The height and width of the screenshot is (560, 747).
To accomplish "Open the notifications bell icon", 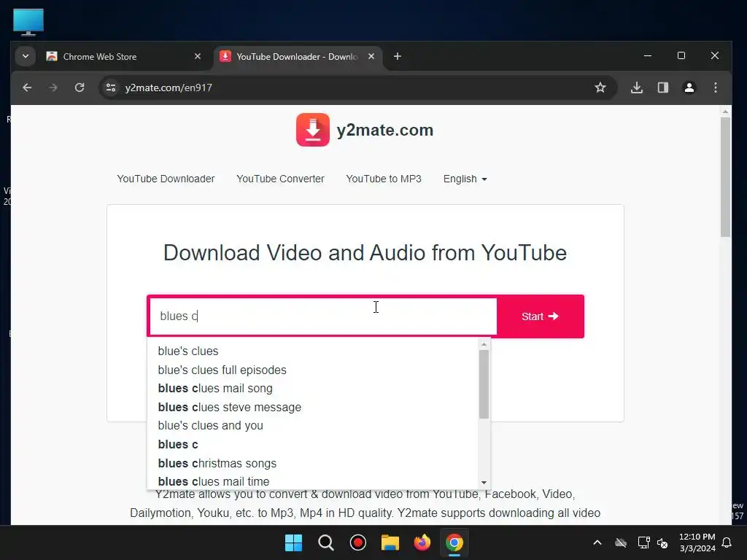I will point(727,542).
